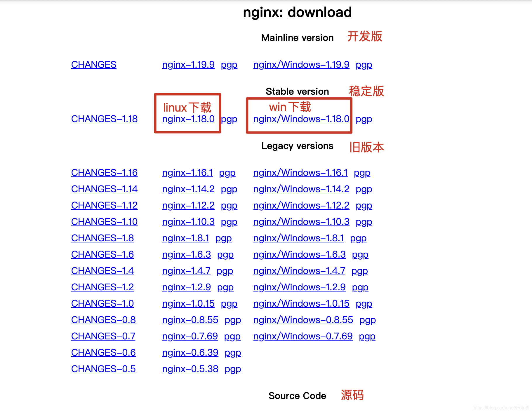This screenshot has height=413, width=532.
Task: Download nginx/Windows-1.0.15
Action: (301, 303)
